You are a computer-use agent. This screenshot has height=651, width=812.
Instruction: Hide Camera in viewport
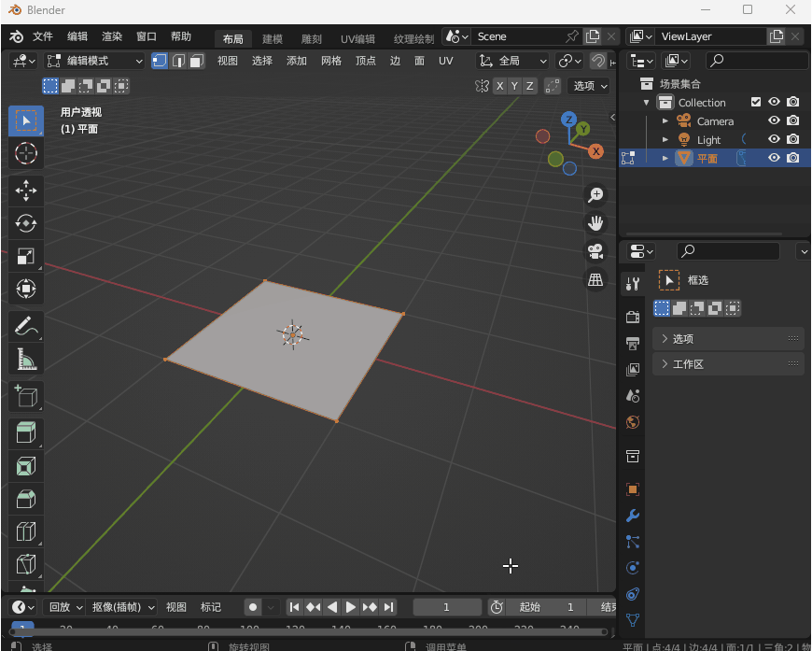point(774,120)
